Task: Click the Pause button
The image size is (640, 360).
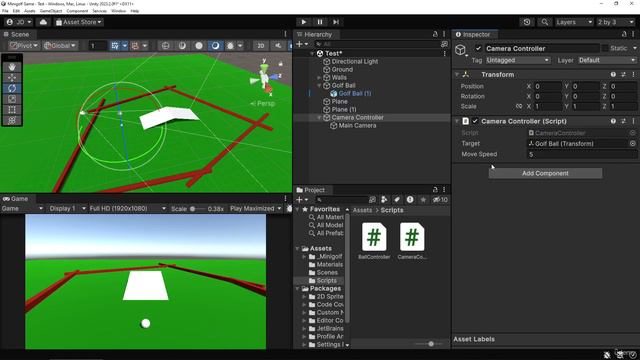Action: click(x=320, y=22)
